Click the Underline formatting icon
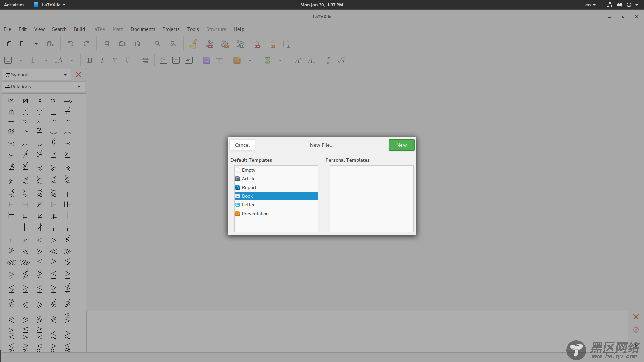The width and height of the screenshot is (644, 362). pos(127,61)
